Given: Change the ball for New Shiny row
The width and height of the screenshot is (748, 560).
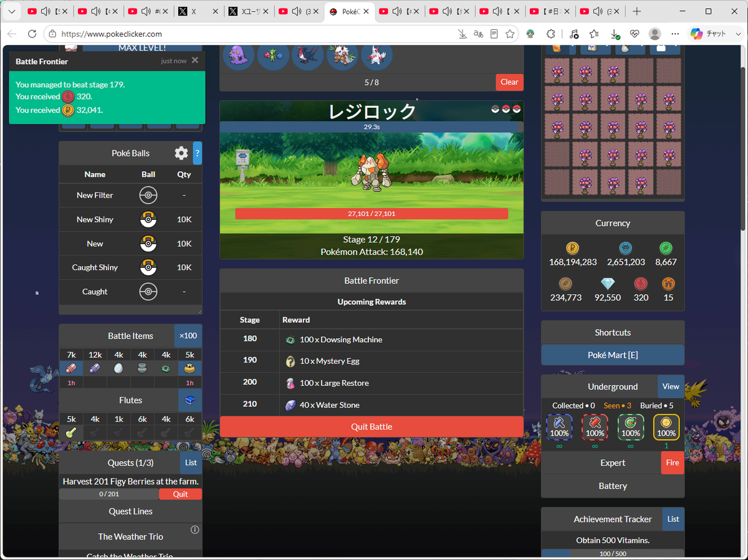Looking at the screenshot, I should (148, 219).
